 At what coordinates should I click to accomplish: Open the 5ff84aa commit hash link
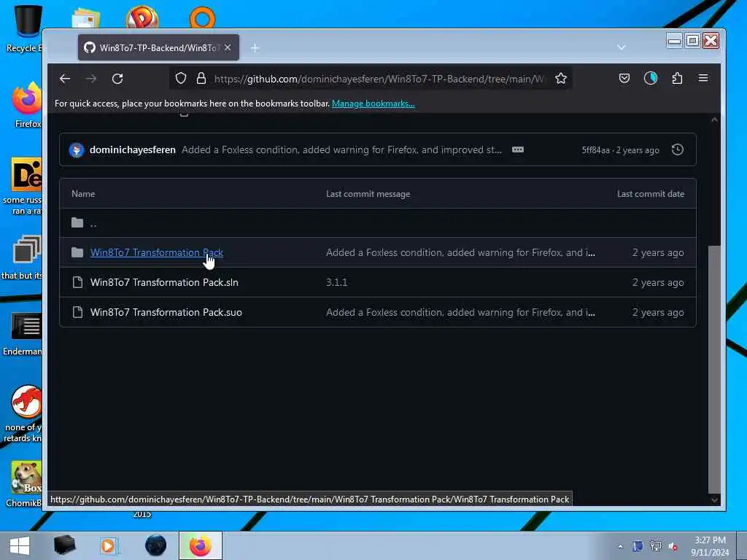(x=595, y=150)
